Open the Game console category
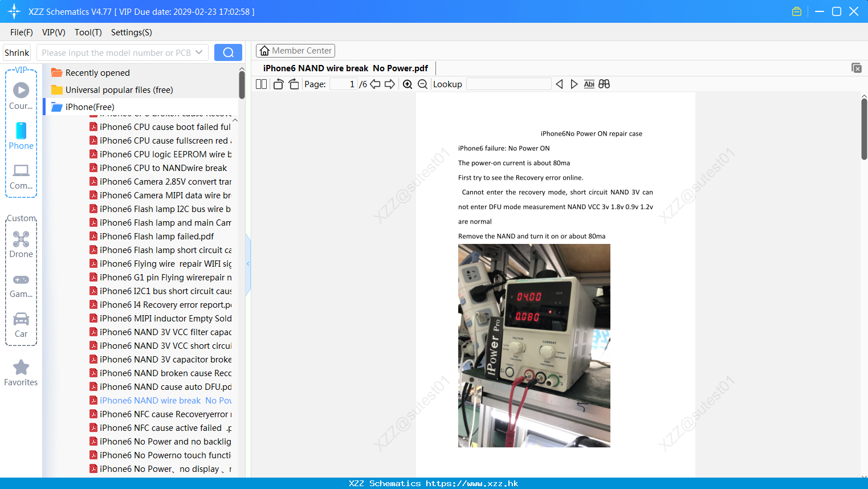The height and width of the screenshot is (489, 868). tap(21, 285)
